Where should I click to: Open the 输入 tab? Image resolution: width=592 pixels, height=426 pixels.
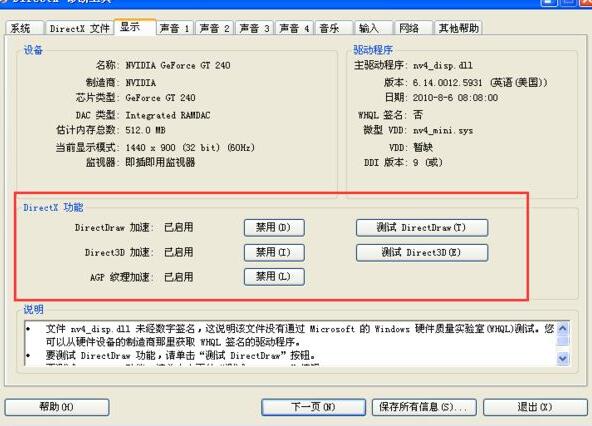tap(373, 28)
